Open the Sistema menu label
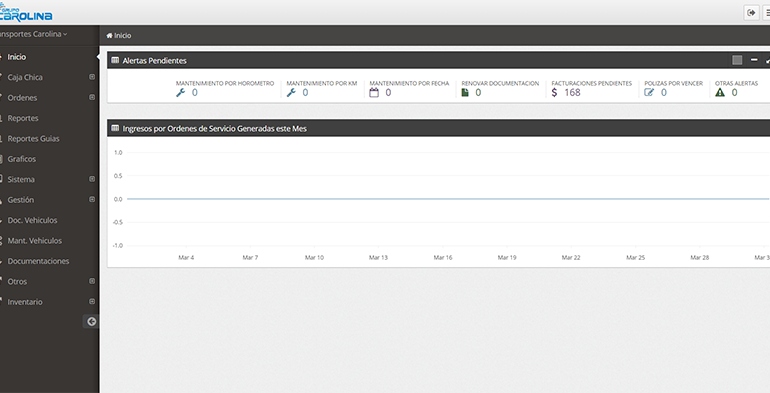Viewport: 770px width, 393px height. coord(21,180)
